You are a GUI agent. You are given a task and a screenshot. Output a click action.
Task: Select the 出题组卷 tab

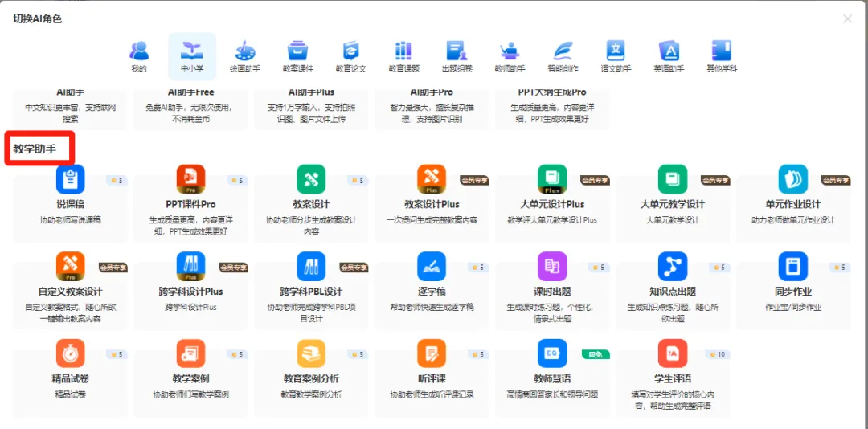[457, 57]
